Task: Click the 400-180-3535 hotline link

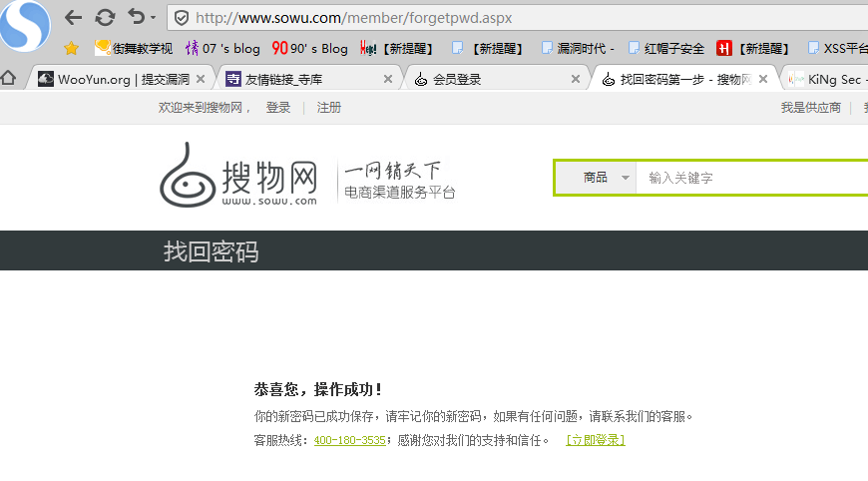Action: pyautogui.click(x=350, y=440)
